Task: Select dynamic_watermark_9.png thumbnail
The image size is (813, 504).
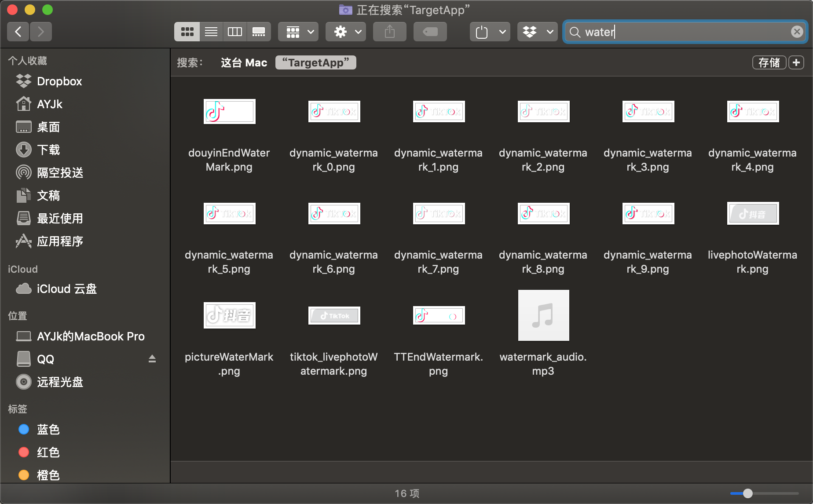Action: click(648, 213)
